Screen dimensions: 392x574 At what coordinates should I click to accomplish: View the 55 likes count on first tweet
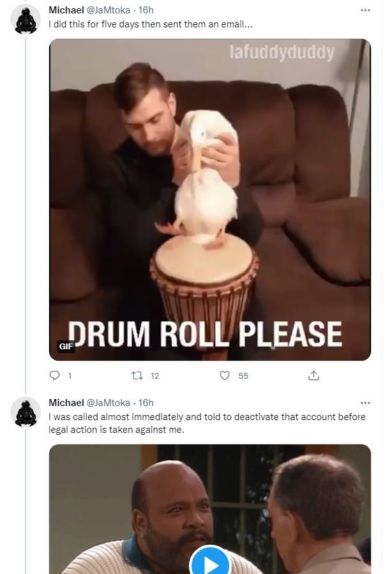point(243,376)
